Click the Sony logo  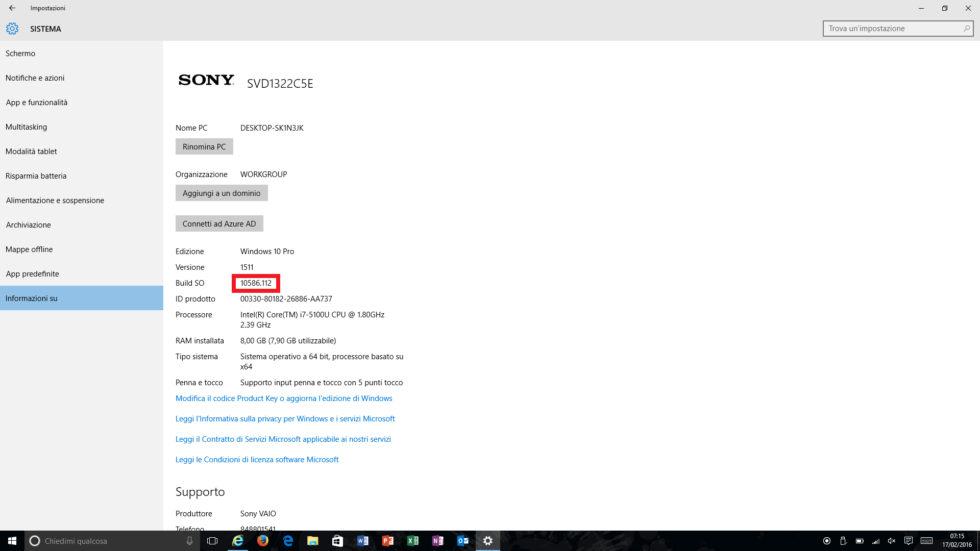pos(206,80)
